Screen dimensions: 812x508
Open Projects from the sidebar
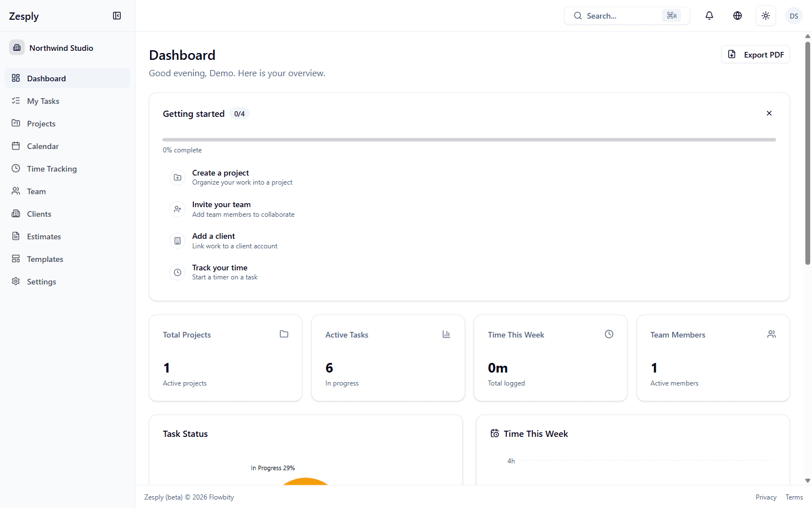click(x=68, y=123)
